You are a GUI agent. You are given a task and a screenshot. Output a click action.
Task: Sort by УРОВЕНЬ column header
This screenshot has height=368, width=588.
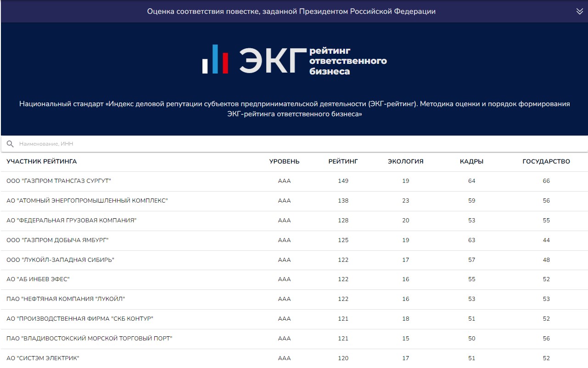coord(284,162)
